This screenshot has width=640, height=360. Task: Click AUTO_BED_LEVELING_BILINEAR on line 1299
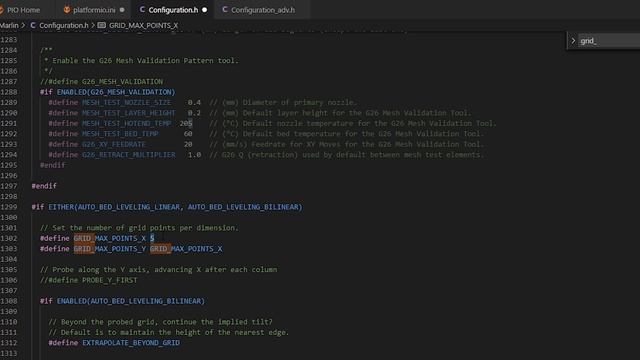coord(244,207)
